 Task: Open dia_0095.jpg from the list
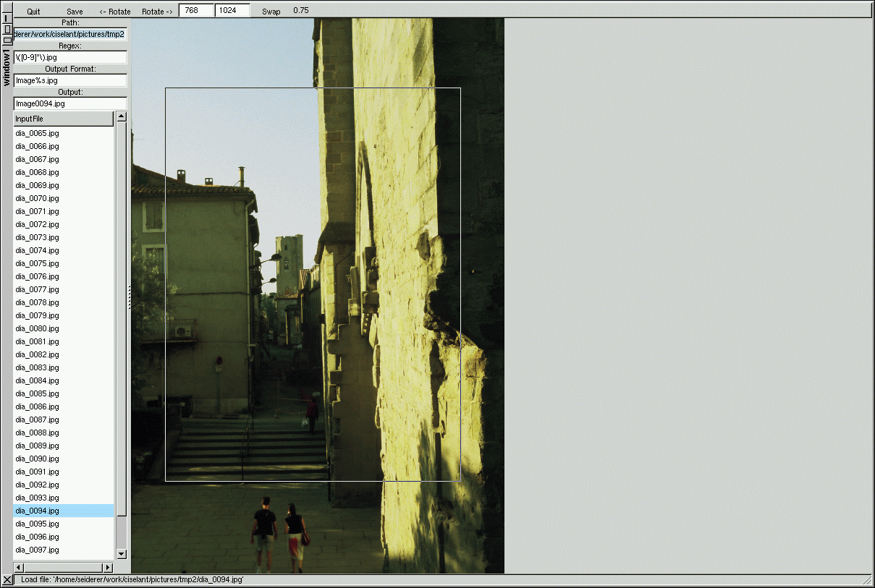[x=38, y=524]
